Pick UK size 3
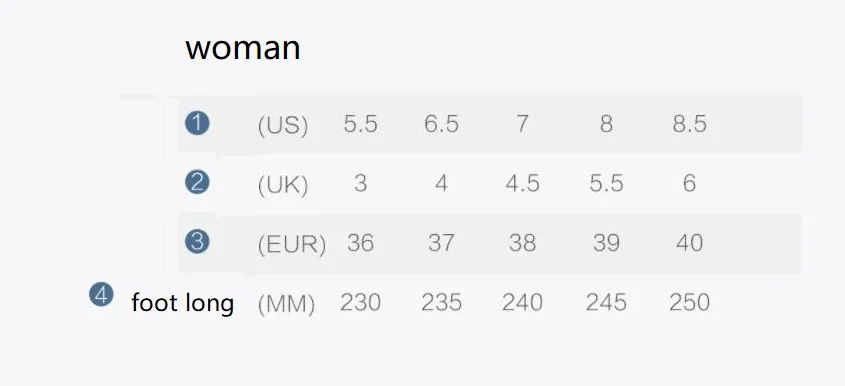The image size is (845, 386). tap(361, 184)
